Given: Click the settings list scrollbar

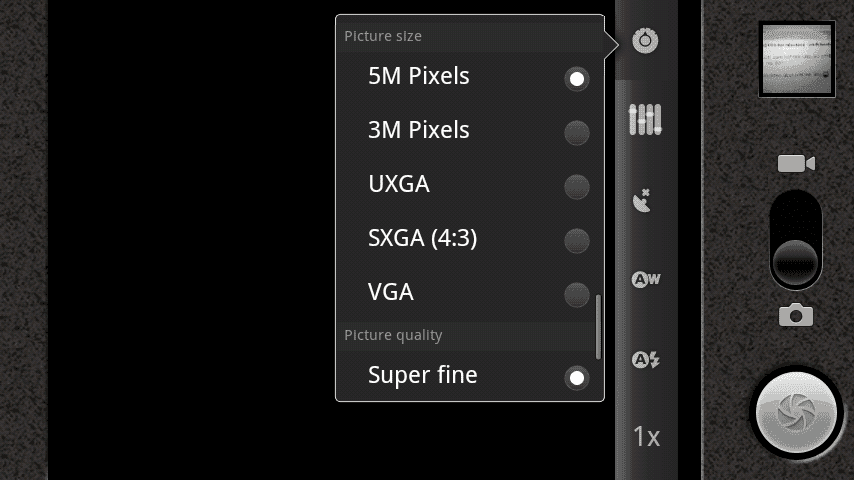Looking at the screenshot, I should pyautogui.click(x=598, y=327).
